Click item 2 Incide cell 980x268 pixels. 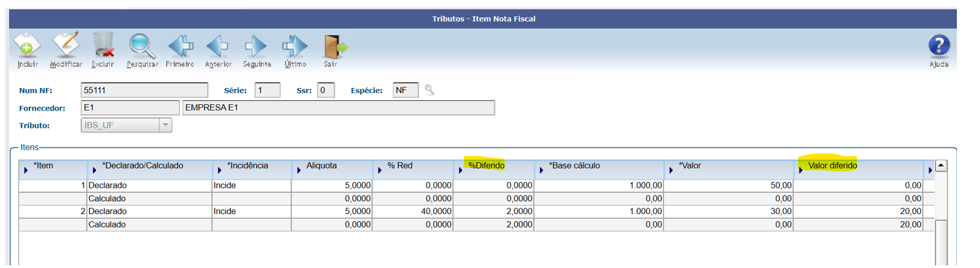point(252,211)
